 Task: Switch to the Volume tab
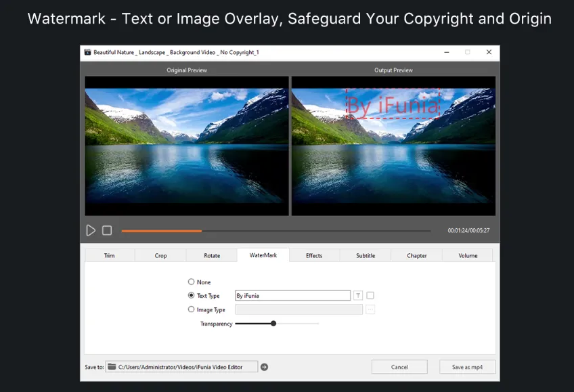point(468,255)
